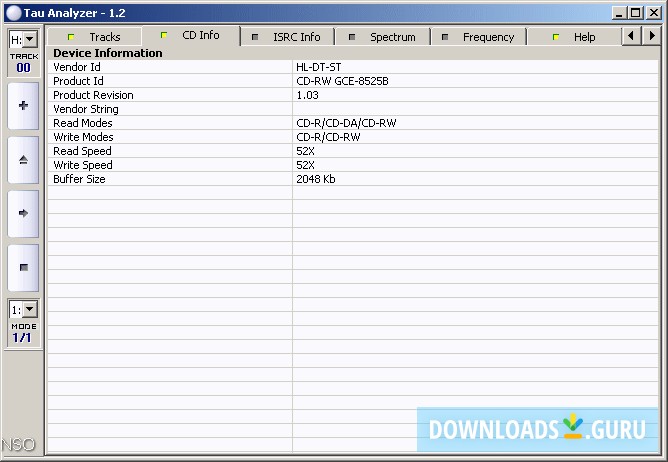The height and width of the screenshot is (462, 668).
Task: Open the Help tab
Action: click(x=574, y=37)
